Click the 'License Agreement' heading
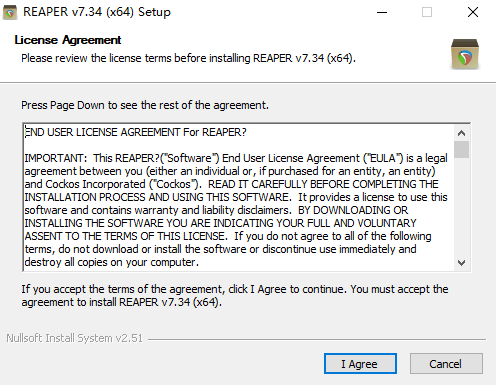The width and height of the screenshot is (496, 385). coord(68,40)
